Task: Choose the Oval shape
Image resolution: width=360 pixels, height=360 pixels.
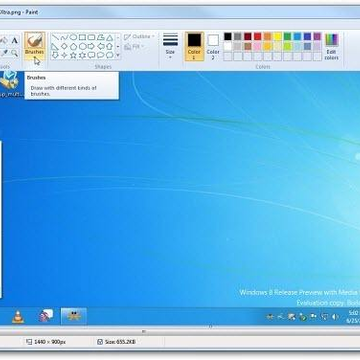Action: pyautogui.click(x=73, y=37)
